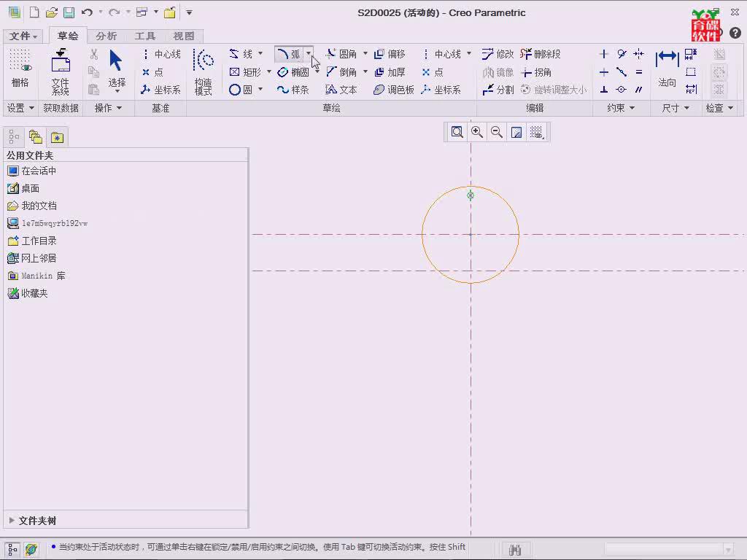Open the Constrain (约束) group dropdown

[x=621, y=108]
